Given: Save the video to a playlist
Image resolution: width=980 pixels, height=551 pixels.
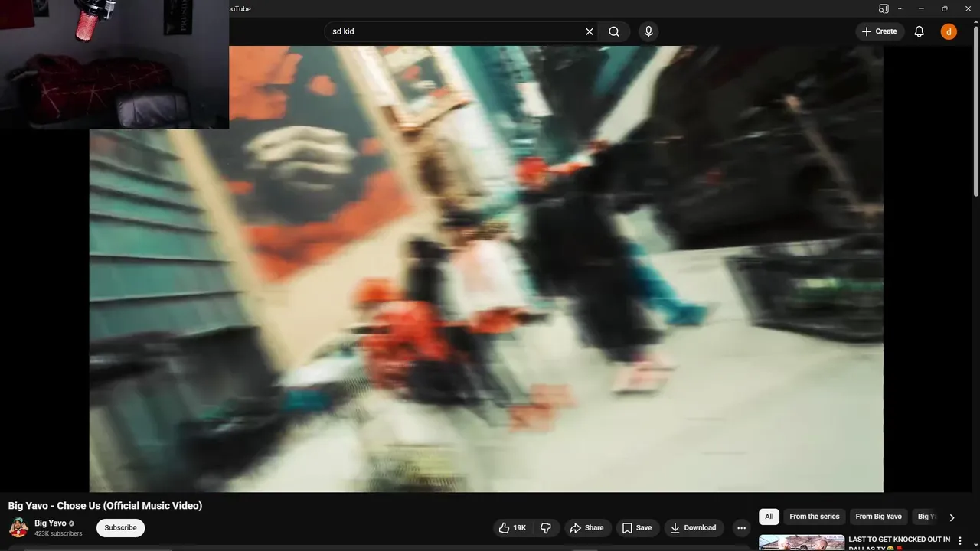Looking at the screenshot, I should coord(637,527).
